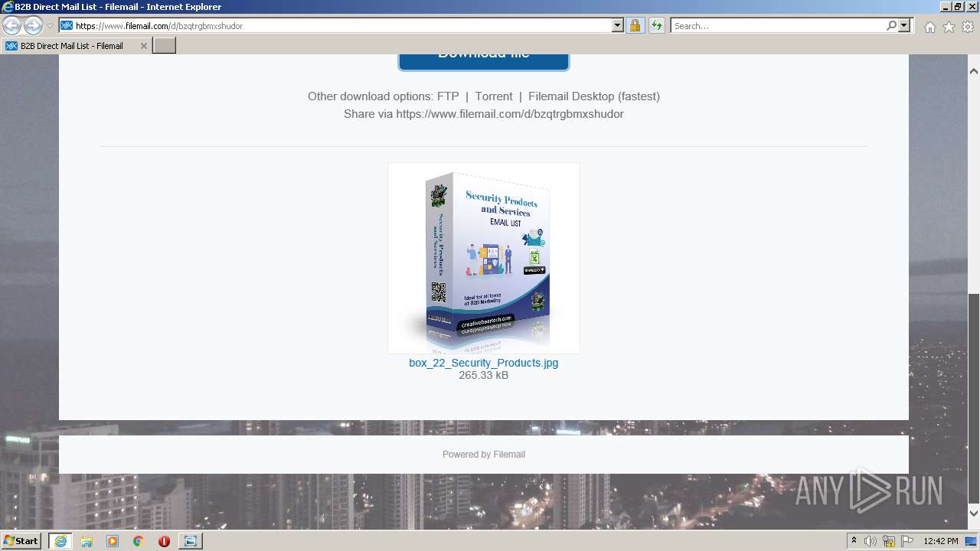Open Windows Explorer folder taskbar icon
The image size is (980, 551).
point(87,541)
